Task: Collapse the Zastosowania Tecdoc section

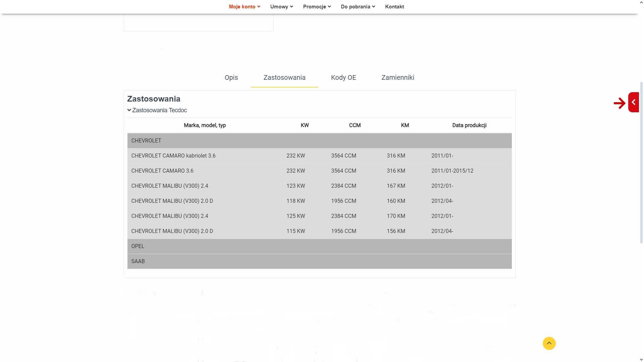Action: point(157,110)
